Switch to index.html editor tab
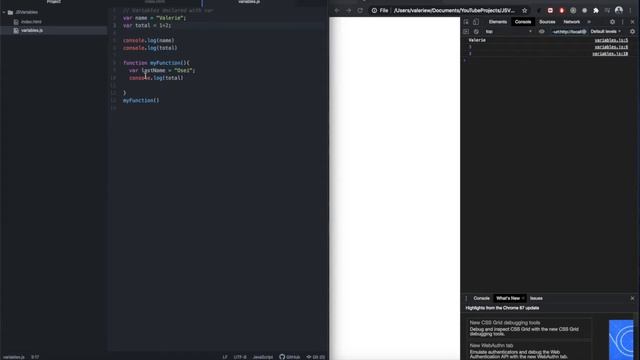 click(x=155, y=2)
